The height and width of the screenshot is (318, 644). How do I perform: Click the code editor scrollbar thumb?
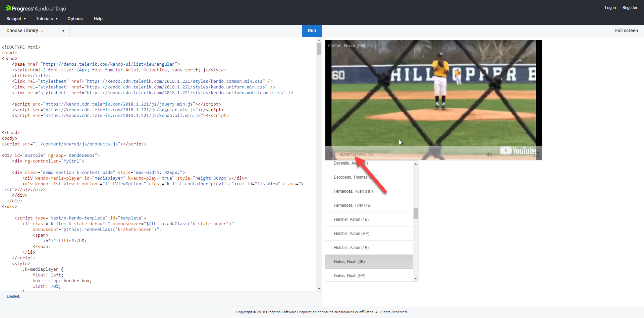319,49
